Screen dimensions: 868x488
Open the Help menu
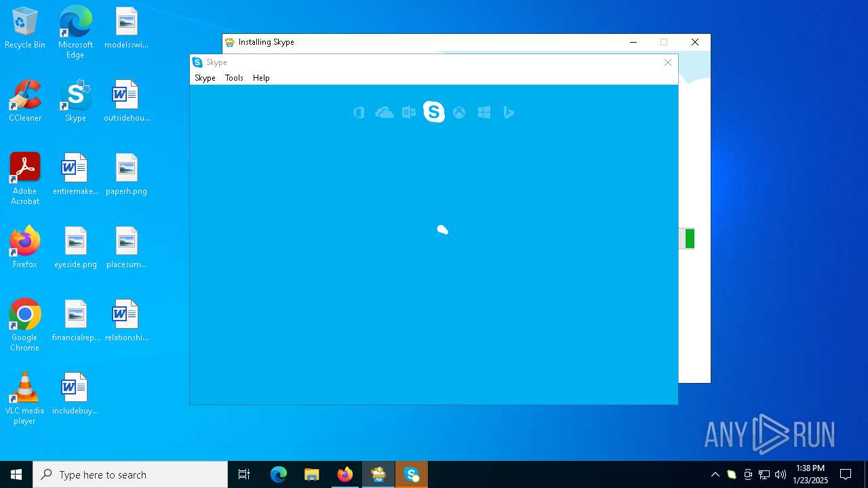(x=261, y=78)
